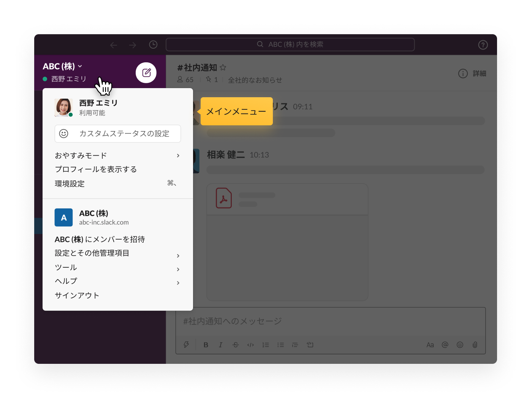Insert a numbered list in the message toolbar
This screenshot has width=532, height=398.
click(x=266, y=345)
